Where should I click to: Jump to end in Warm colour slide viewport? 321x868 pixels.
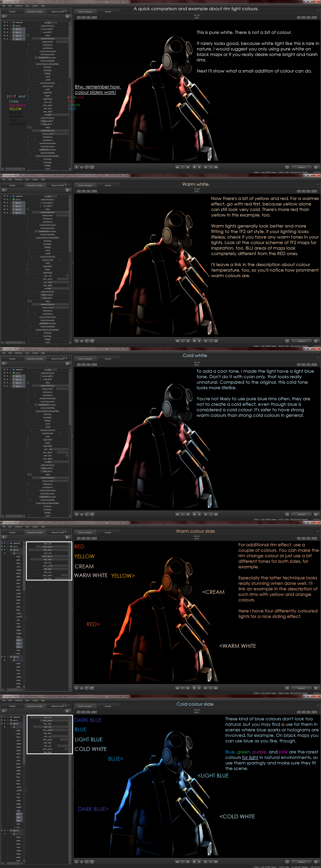pyautogui.click(x=216, y=688)
